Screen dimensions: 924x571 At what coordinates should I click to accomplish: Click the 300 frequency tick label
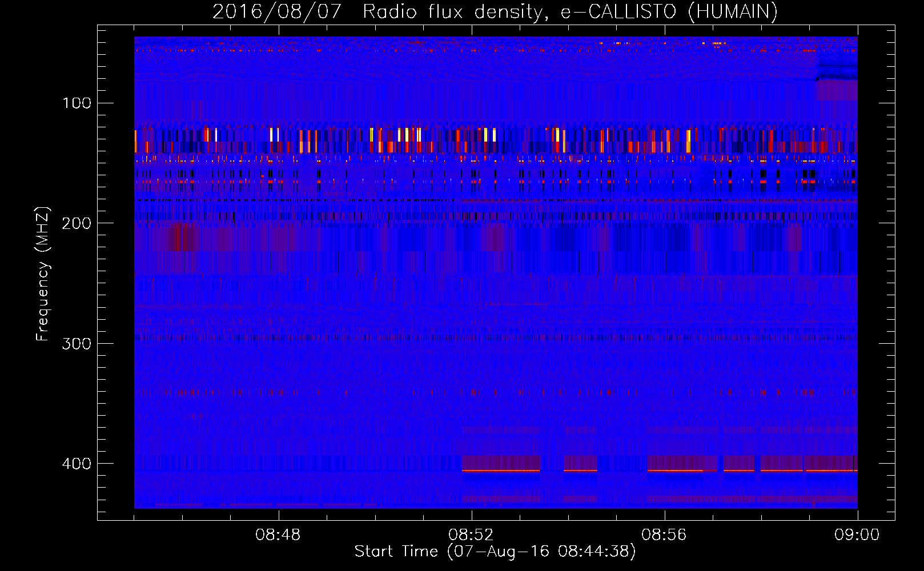[77, 344]
